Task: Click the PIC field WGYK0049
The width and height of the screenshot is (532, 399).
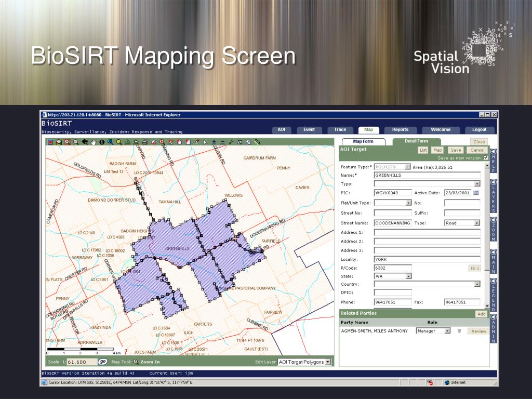Action: (393, 193)
